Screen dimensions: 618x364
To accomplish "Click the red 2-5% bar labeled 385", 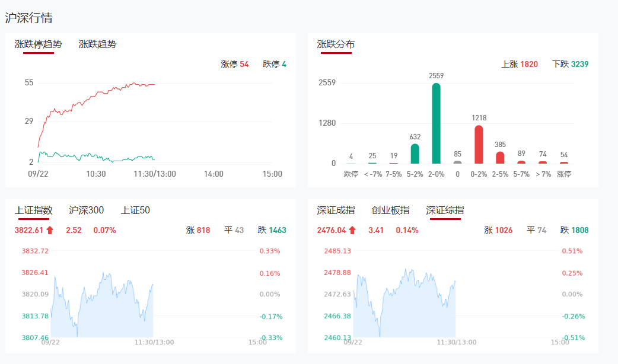I will pyautogui.click(x=500, y=158).
